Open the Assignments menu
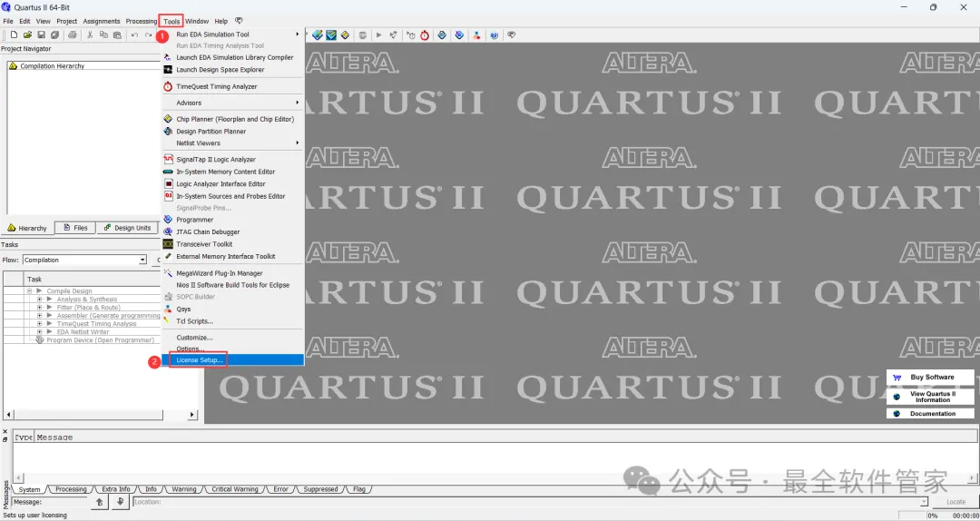 tap(102, 21)
